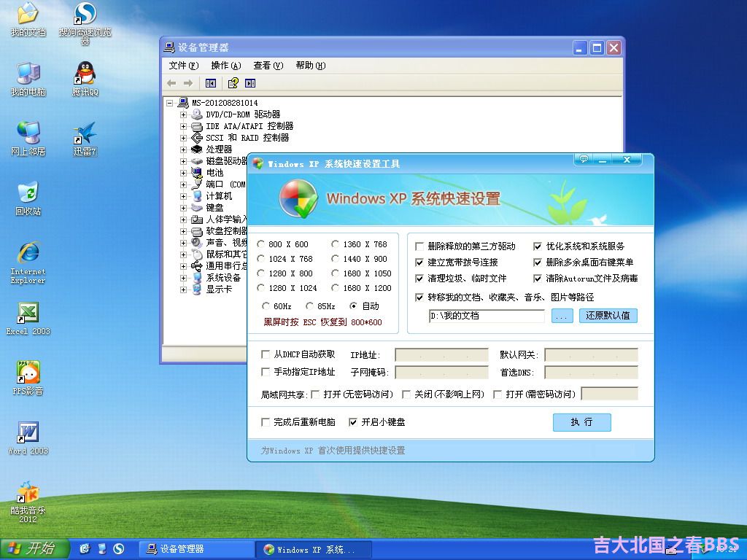The image size is (747, 560).
Task: Click the IE quick launch icon in taskbar
Action: pos(85,549)
